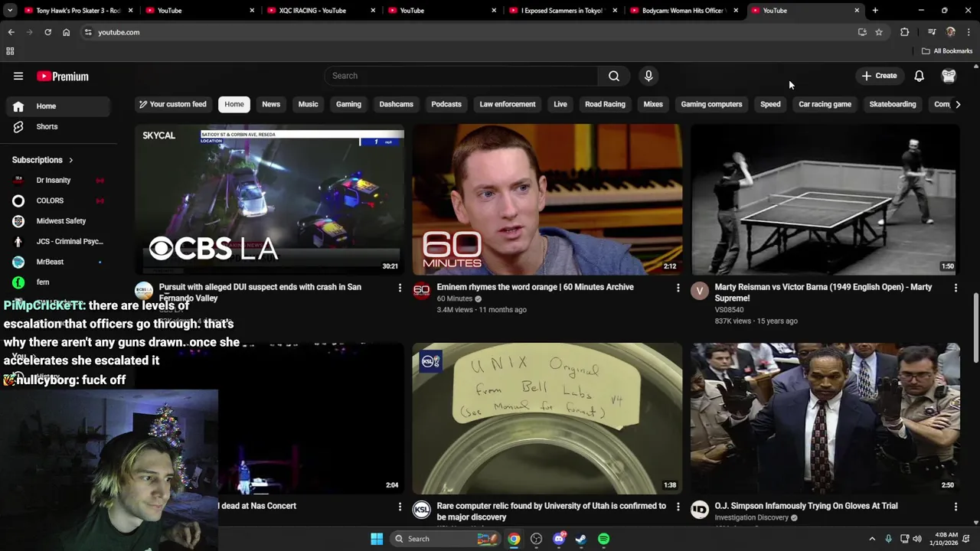
Task: Select the Podcasts category chip
Action: [x=446, y=104]
